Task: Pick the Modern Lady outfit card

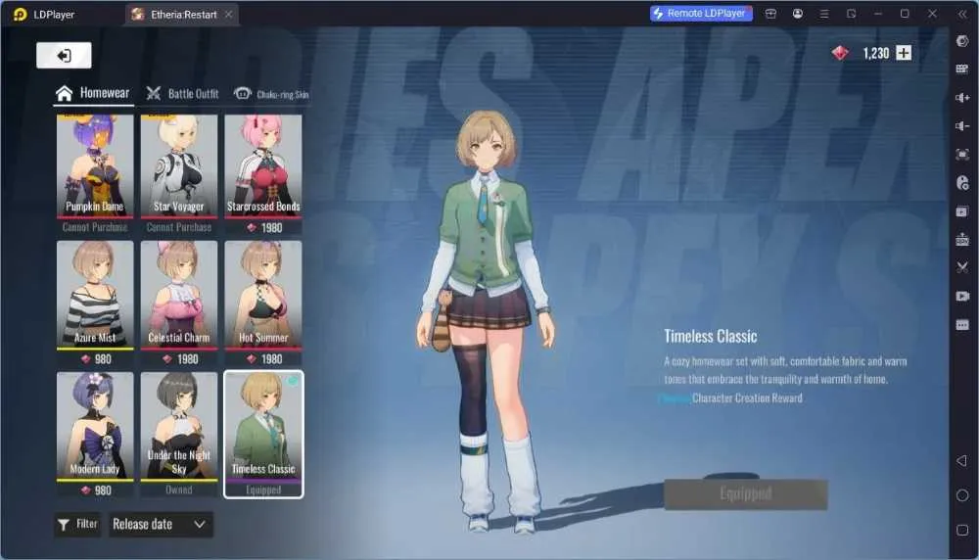Action: pos(95,427)
